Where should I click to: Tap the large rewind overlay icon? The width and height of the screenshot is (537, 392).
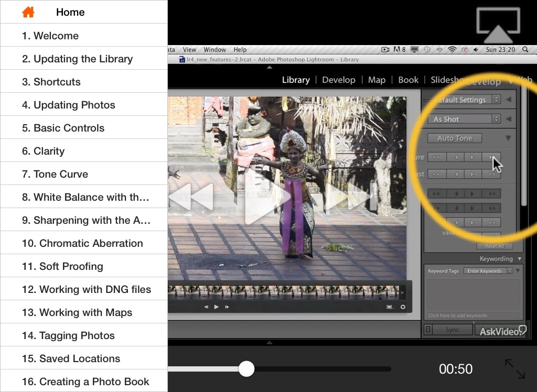point(191,197)
